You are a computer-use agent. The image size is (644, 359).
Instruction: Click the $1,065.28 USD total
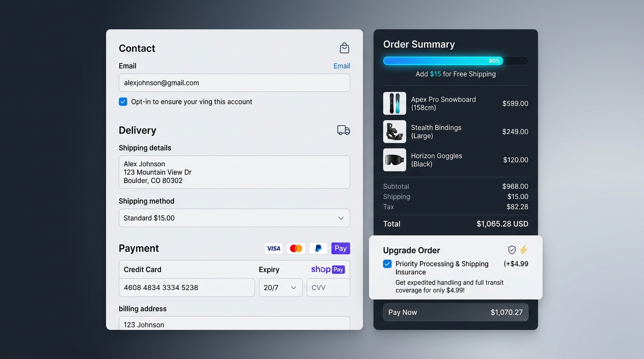[502, 224]
